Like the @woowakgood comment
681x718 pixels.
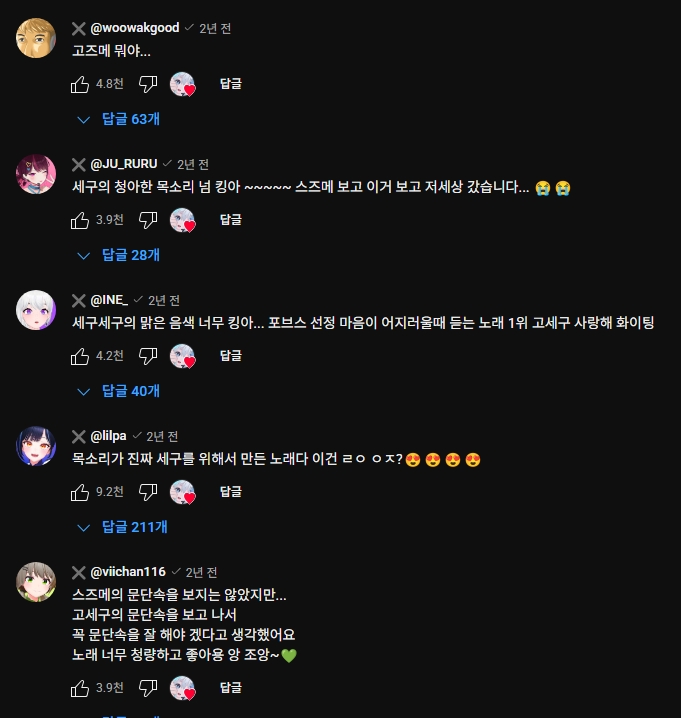[x=80, y=84]
